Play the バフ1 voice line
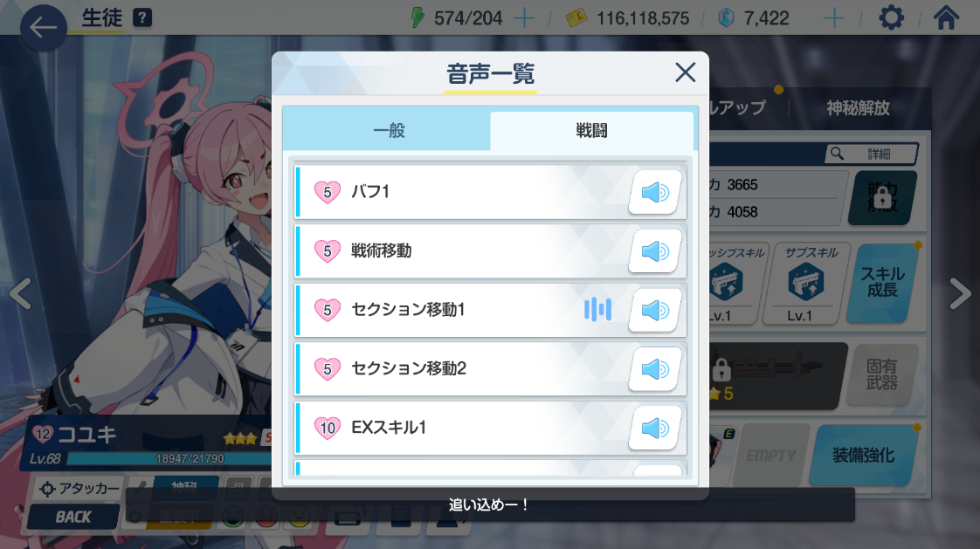The height and width of the screenshot is (549, 980). tap(654, 192)
